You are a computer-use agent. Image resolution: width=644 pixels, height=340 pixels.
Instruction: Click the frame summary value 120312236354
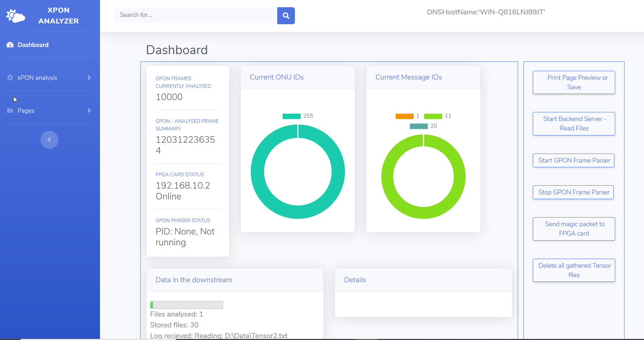click(x=185, y=145)
